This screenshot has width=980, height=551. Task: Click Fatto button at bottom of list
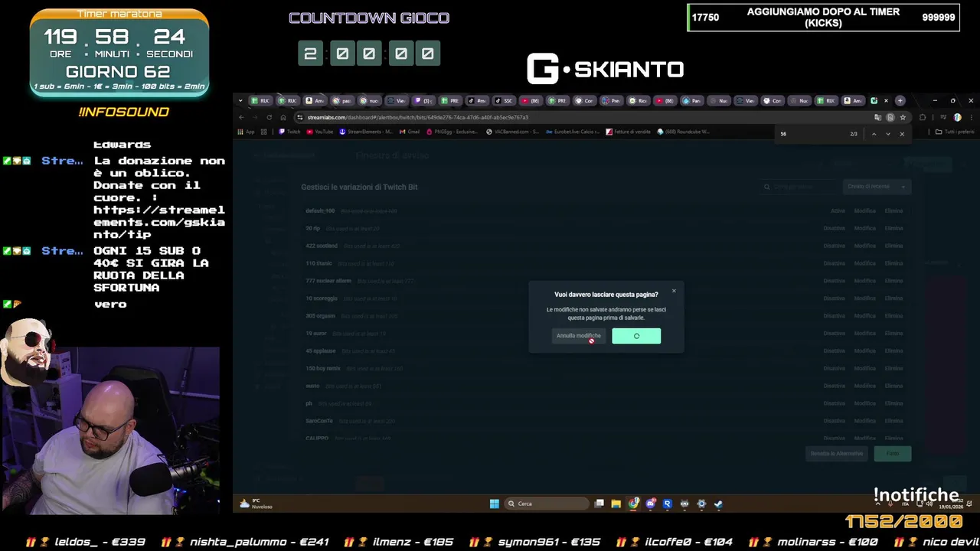pos(893,454)
